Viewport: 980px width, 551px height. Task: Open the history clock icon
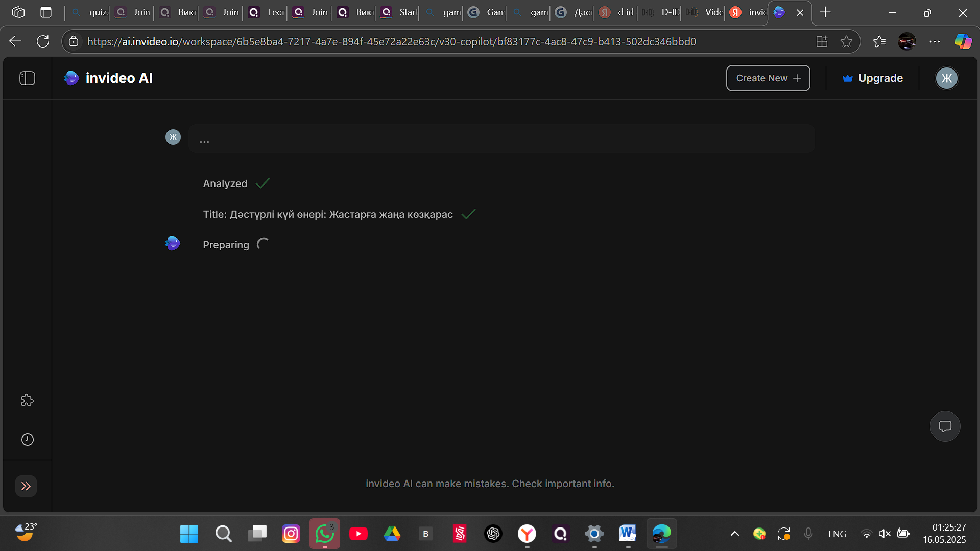(27, 440)
